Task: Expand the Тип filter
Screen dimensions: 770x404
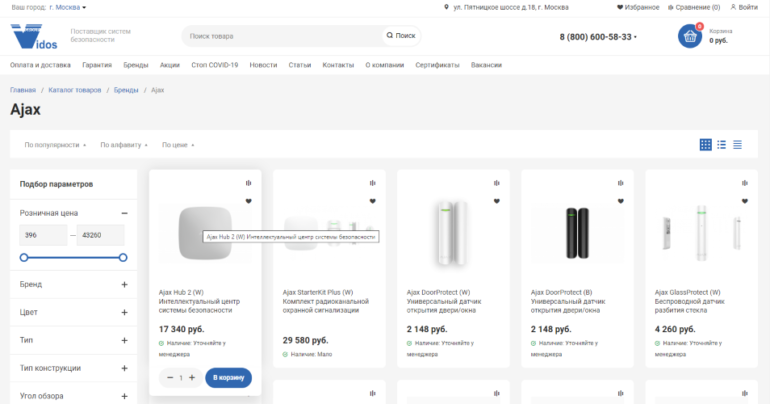Action: [124, 340]
